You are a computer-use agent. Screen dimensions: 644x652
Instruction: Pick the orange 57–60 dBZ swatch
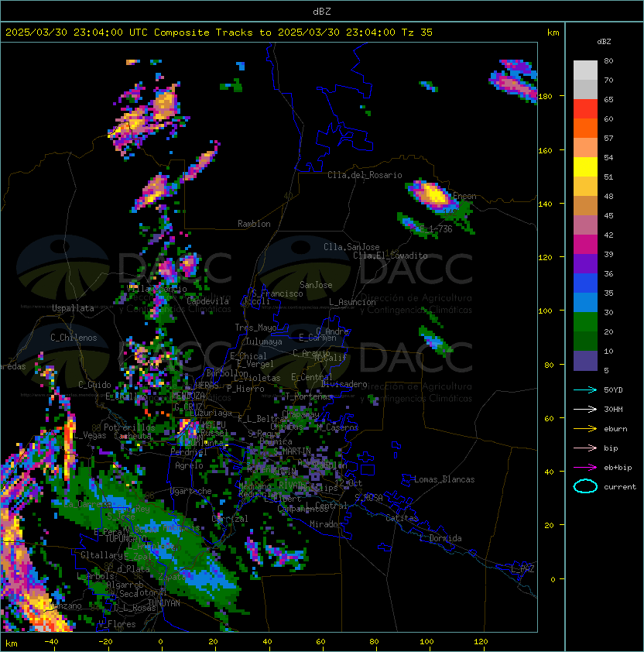click(x=585, y=128)
